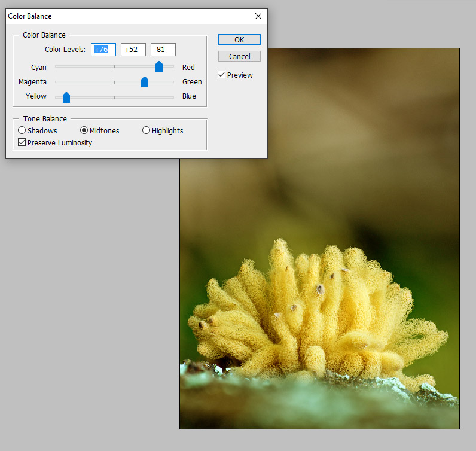Click the Color Balance dialog title bar
The image size is (476, 451).
[x=120, y=16]
